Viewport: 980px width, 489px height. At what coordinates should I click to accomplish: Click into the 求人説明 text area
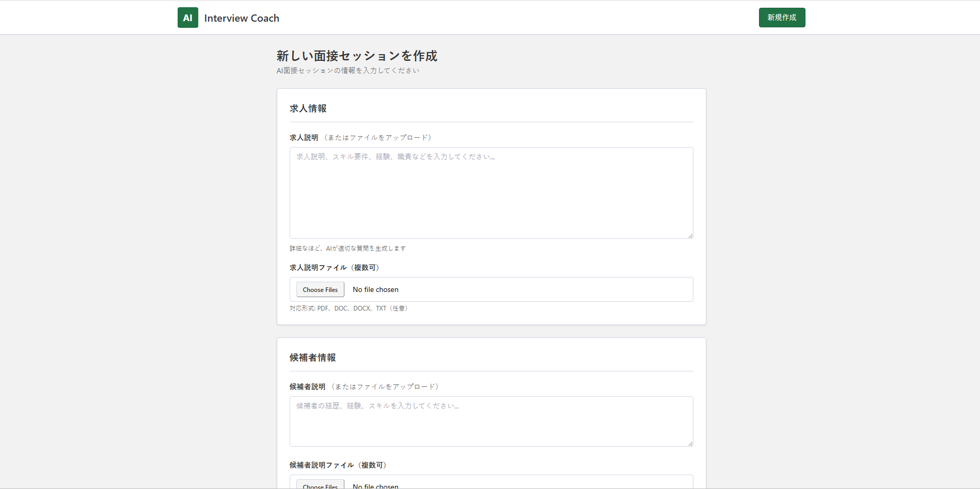tap(491, 193)
